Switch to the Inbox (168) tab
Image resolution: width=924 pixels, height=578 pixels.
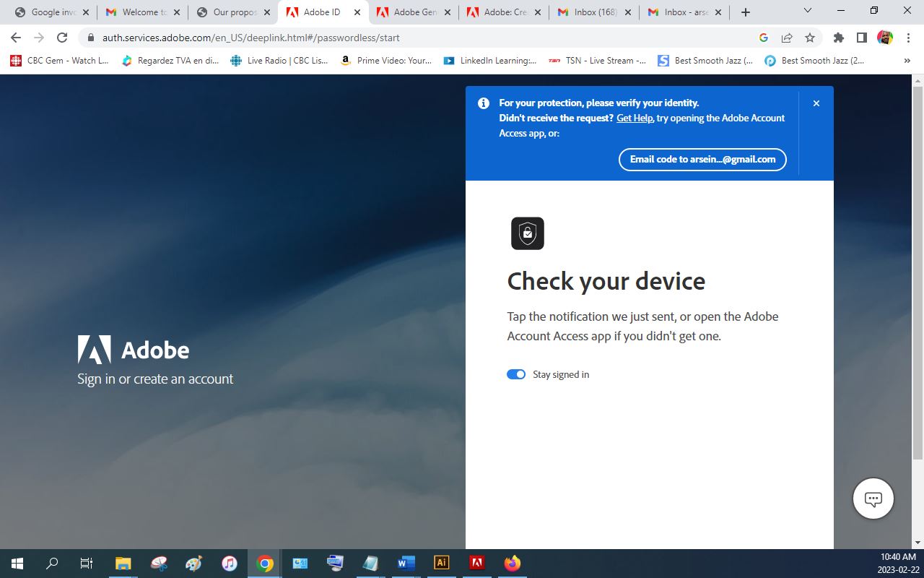(x=593, y=12)
